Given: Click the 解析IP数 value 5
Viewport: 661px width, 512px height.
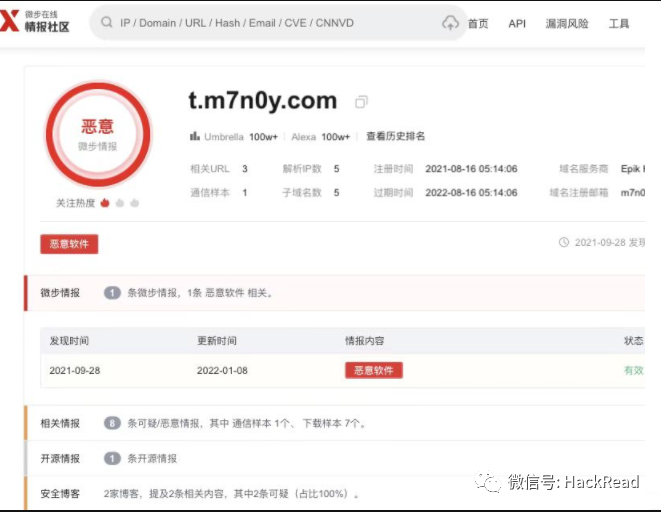Looking at the screenshot, I should [336, 169].
